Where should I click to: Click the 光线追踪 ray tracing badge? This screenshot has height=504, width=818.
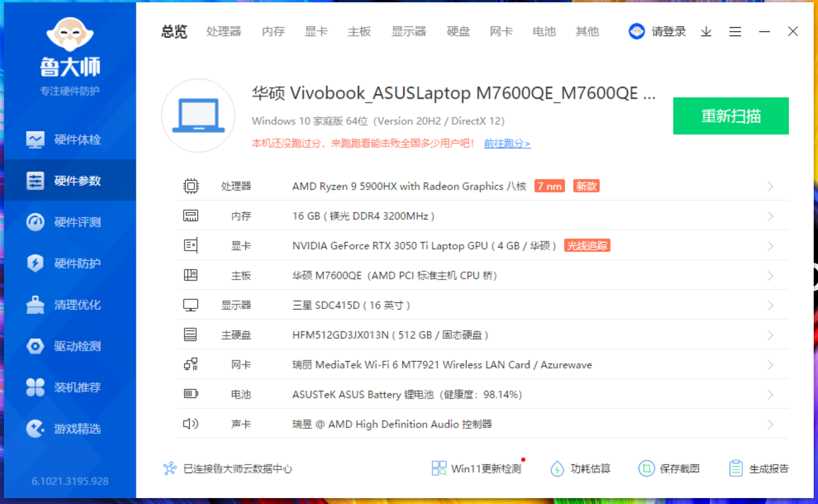[x=587, y=245]
